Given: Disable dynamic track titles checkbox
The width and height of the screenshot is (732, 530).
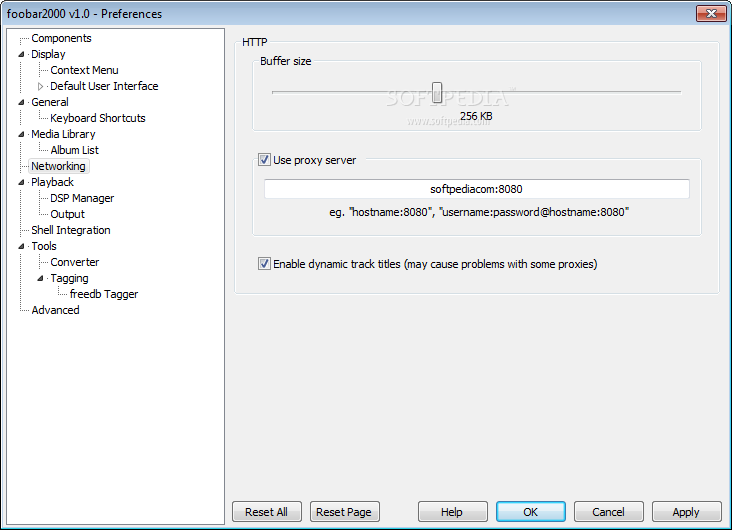Looking at the screenshot, I should (x=264, y=264).
